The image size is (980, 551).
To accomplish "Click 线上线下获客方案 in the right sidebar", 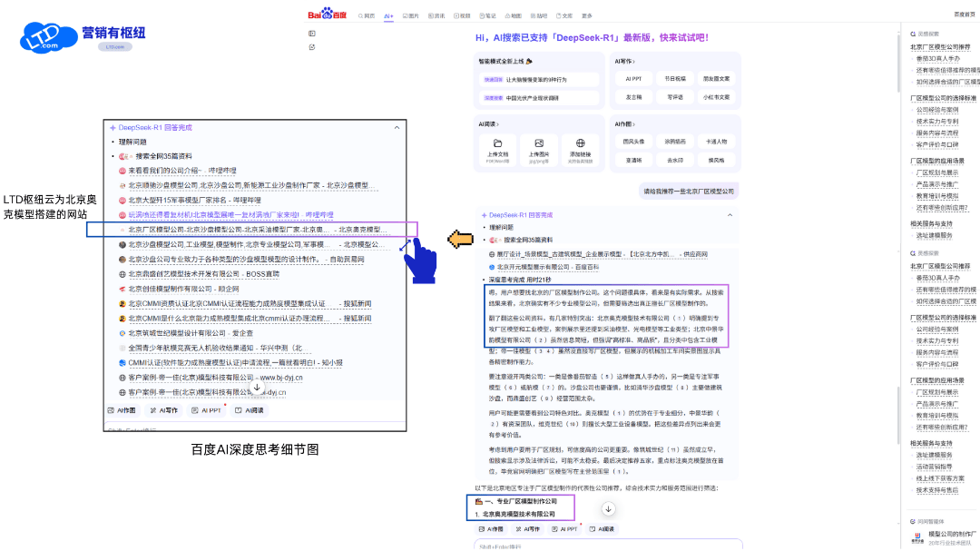I will [941, 478].
